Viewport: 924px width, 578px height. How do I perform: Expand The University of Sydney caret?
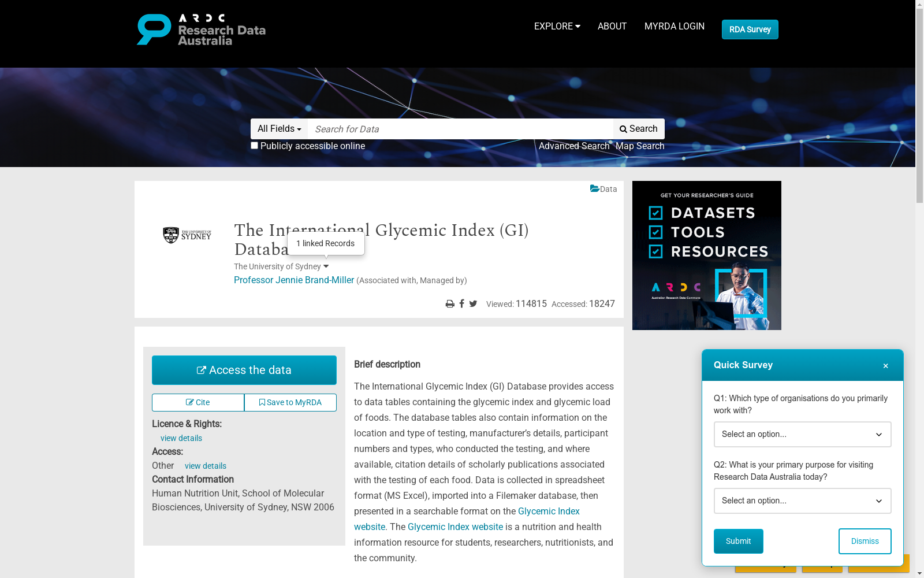(326, 266)
